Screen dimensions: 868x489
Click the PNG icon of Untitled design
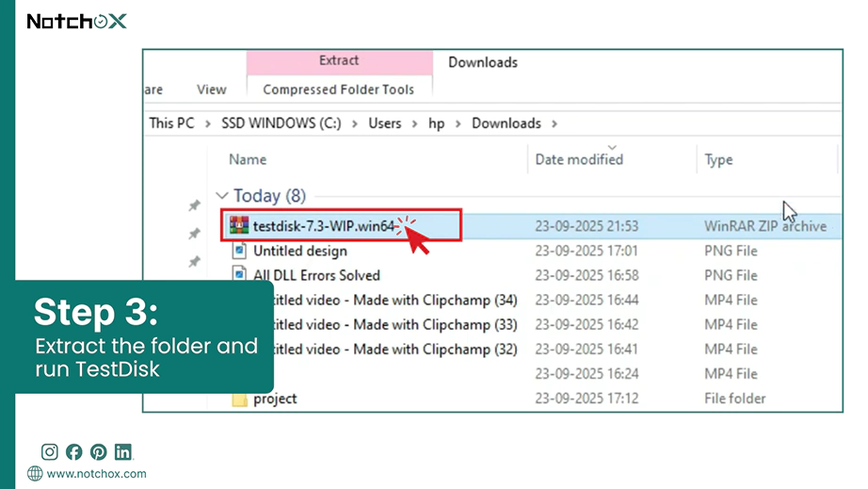[239, 251]
